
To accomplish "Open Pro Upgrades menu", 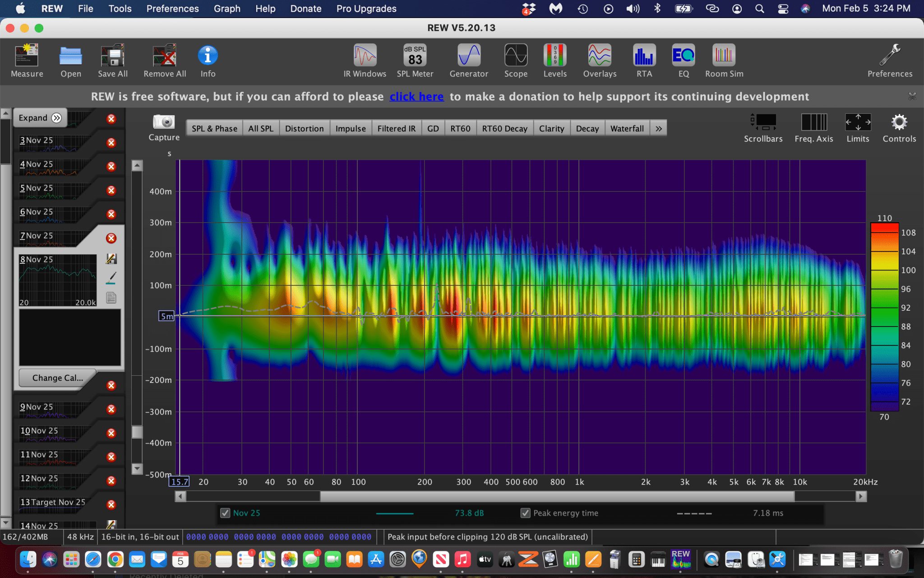I will pyautogui.click(x=366, y=9).
